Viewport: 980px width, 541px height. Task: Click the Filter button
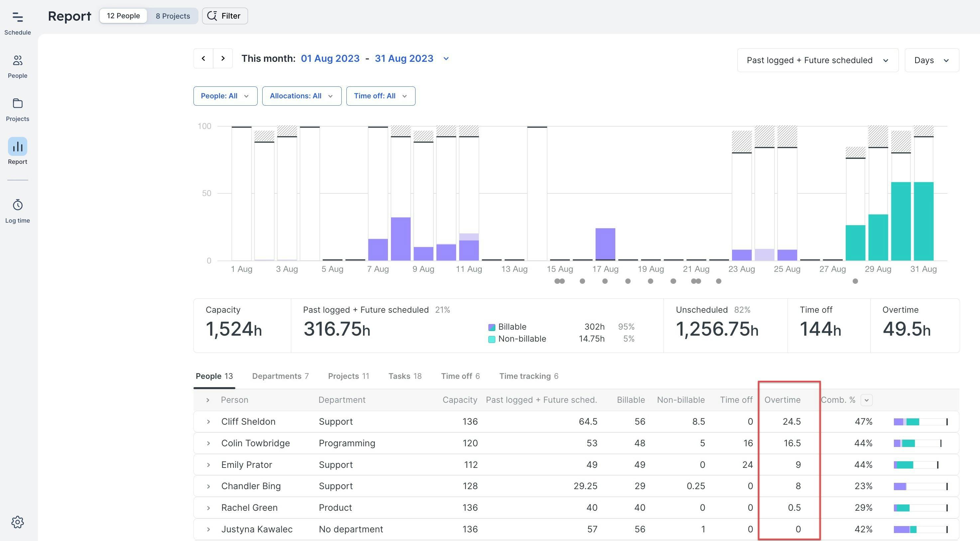[224, 16]
